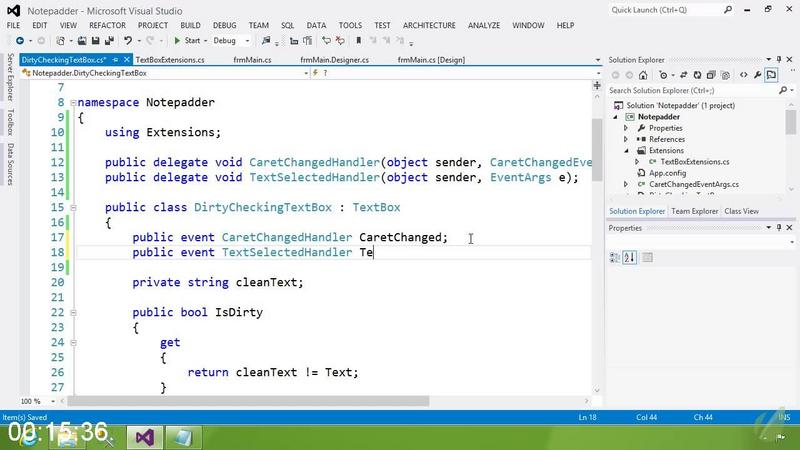Click the Pending Changes Filter clock icon
Viewport: 800px width, 450px height.
[x=663, y=75]
